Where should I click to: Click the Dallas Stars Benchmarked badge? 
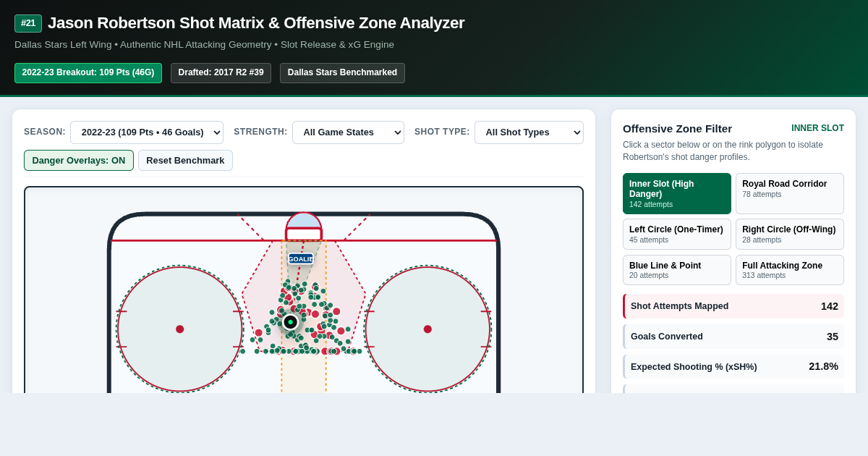click(x=342, y=73)
